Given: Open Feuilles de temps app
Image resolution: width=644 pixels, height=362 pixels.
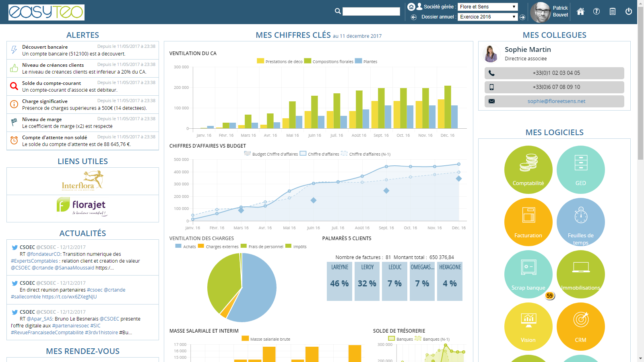Looking at the screenshot, I should (x=580, y=222).
